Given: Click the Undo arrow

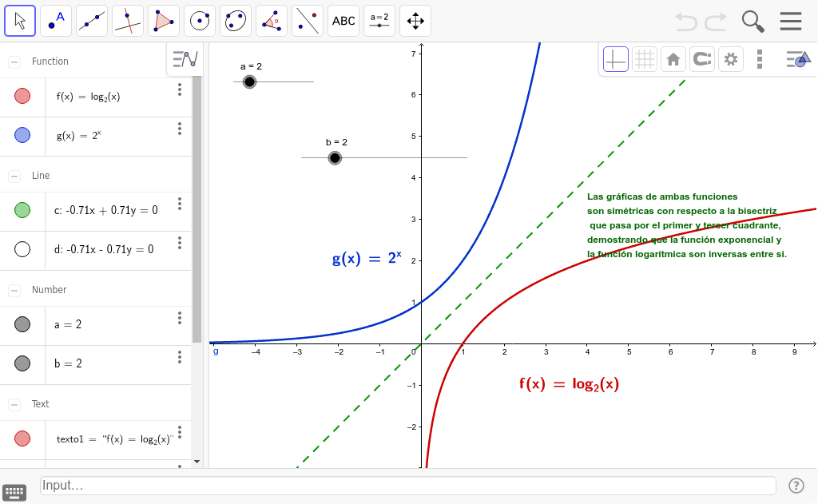Looking at the screenshot, I should 686,22.
